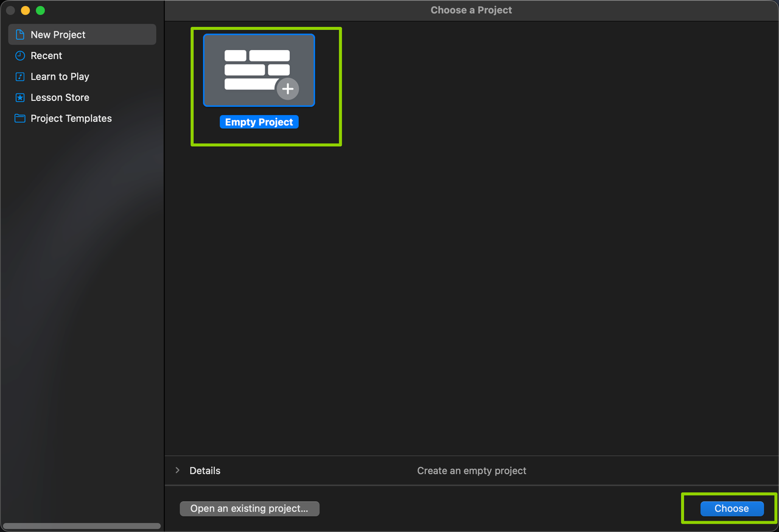The image size is (779, 532).
Task: Open the Recent section label
Action: click(46, 55)
